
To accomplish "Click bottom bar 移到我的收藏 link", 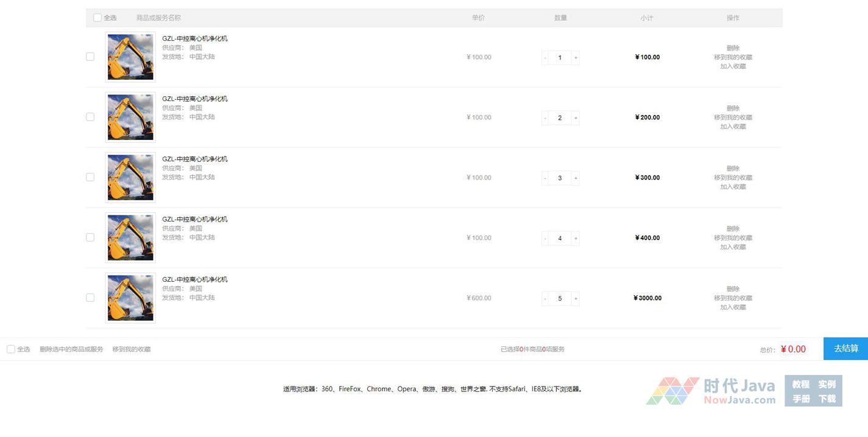I will 131,349.
